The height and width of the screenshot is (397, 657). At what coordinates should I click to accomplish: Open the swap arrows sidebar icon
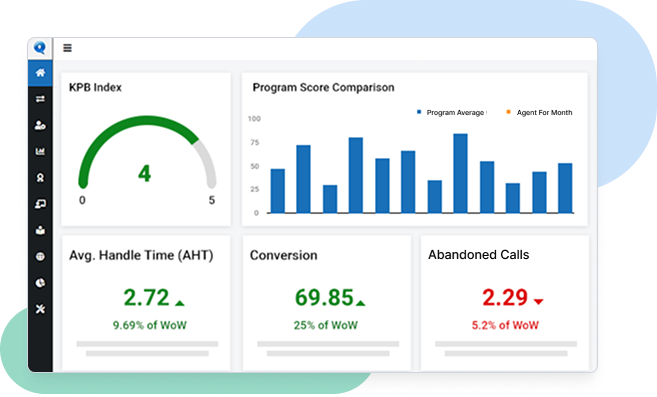40,99
